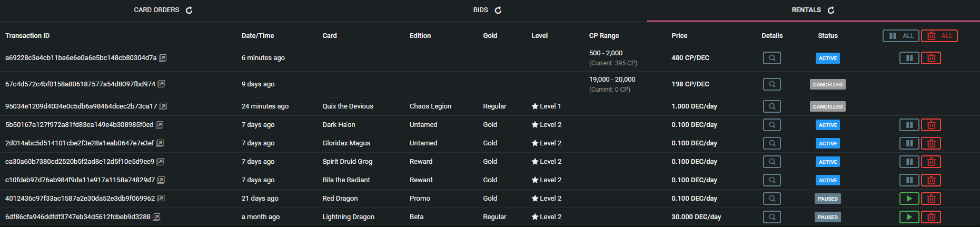This screenshot has width=980, height=227.
Task: Resume the paused Red Dragon rental
Action: pos(909,199)
